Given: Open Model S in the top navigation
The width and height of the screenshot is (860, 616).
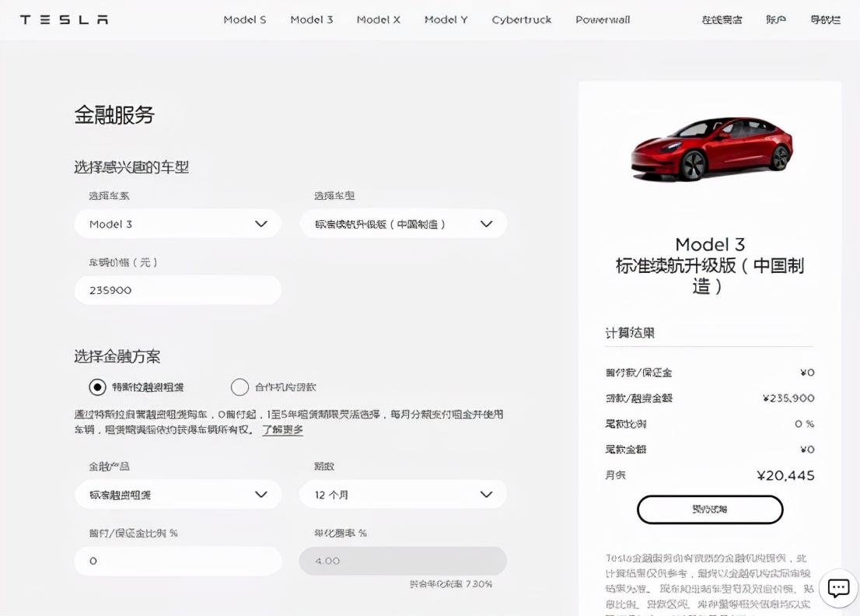Looking at the screenshot, I should 245,19.
